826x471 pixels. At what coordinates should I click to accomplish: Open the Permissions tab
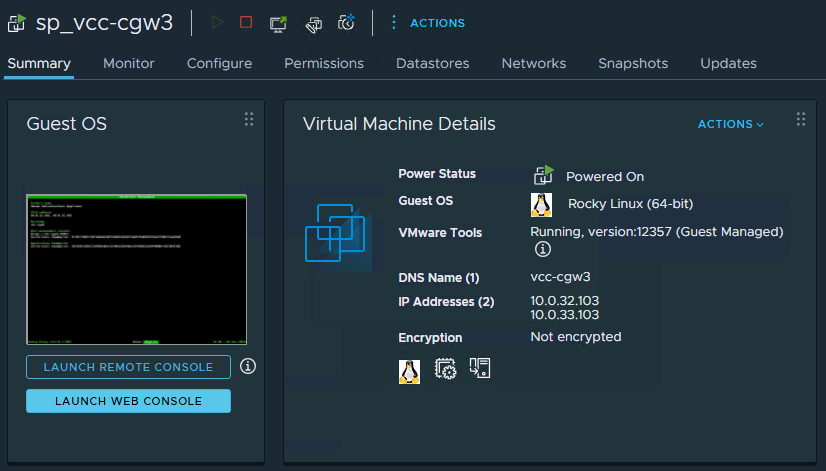[x=324, y=63]
